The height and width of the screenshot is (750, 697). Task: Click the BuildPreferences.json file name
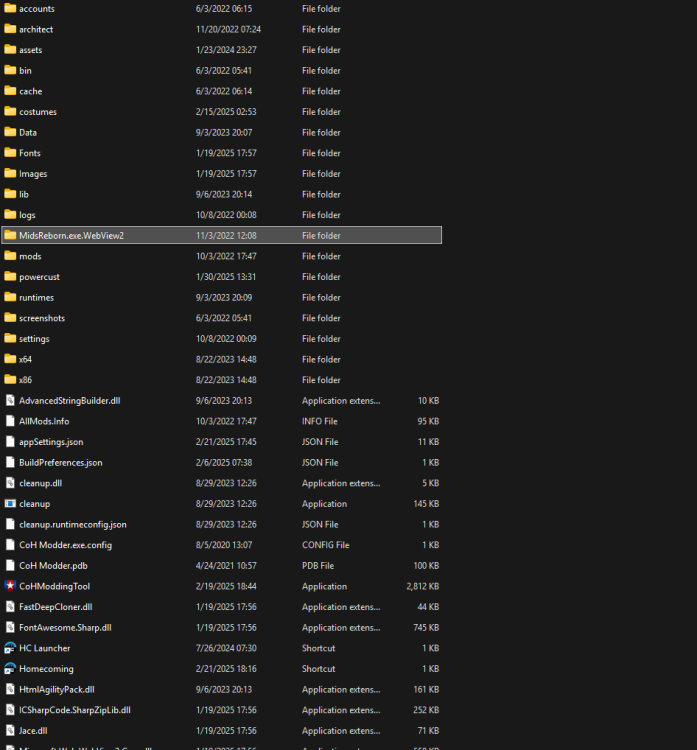pos(60,463)
